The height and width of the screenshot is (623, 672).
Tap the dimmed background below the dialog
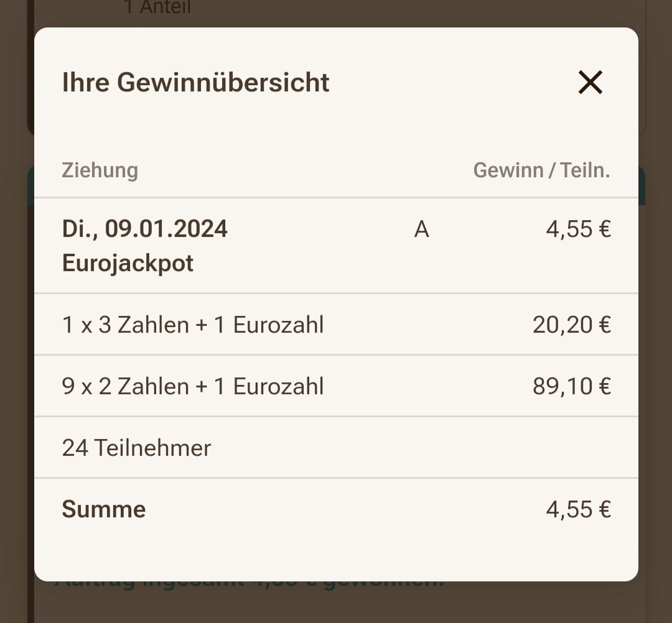point(336,604)
